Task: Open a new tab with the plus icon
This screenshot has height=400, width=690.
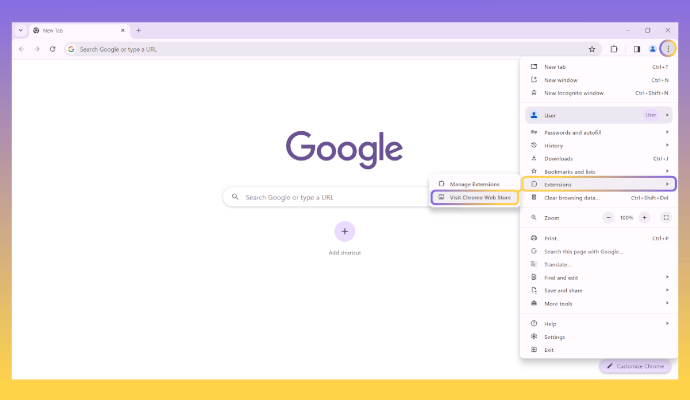Action: pyautogui.click(x=138, y=30)
